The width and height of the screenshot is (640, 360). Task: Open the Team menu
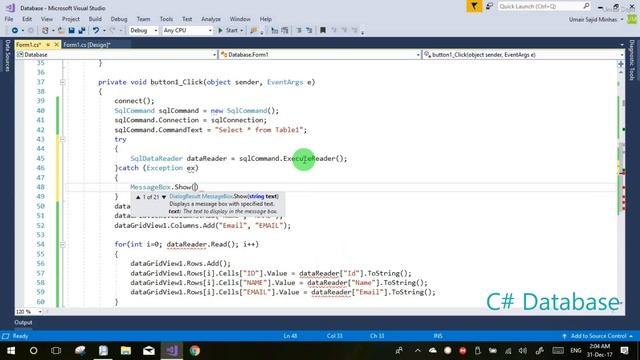[143, 19]
